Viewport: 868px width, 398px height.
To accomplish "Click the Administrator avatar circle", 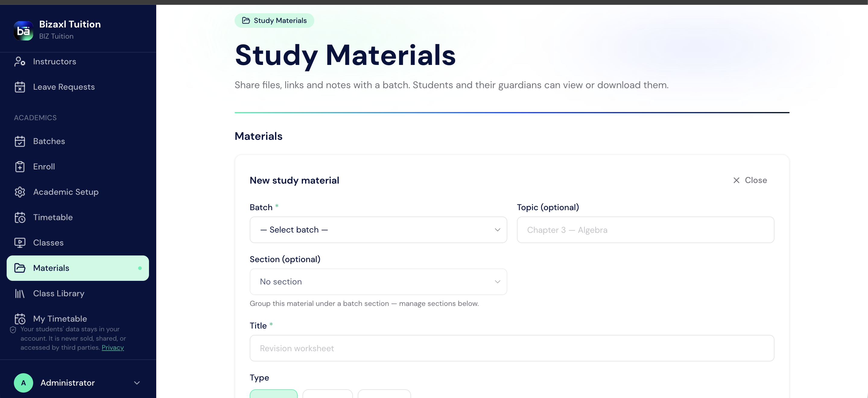I will coord(23,383).
